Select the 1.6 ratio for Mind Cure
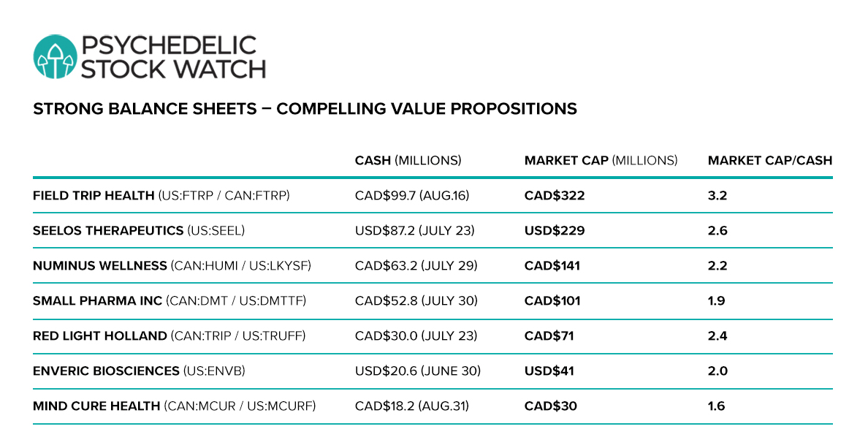 click(x=716, y=406)
